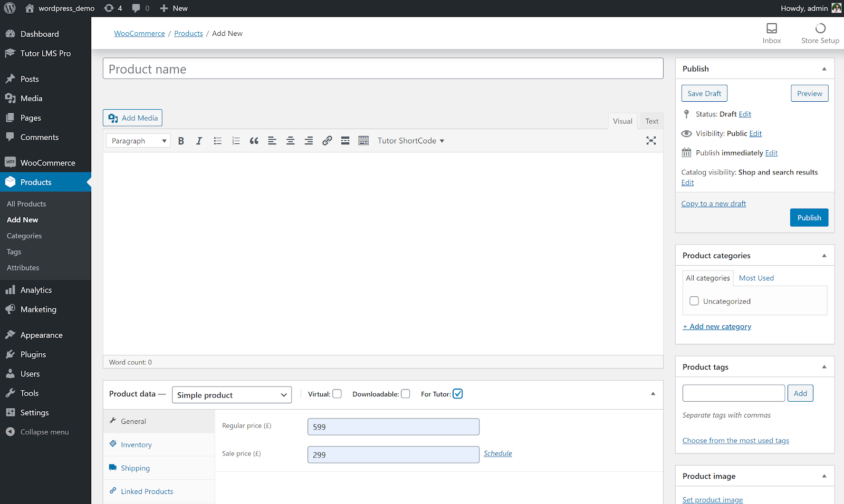
Task: Open the comments bubble in admin bar
Action: (x=140, y=8)
